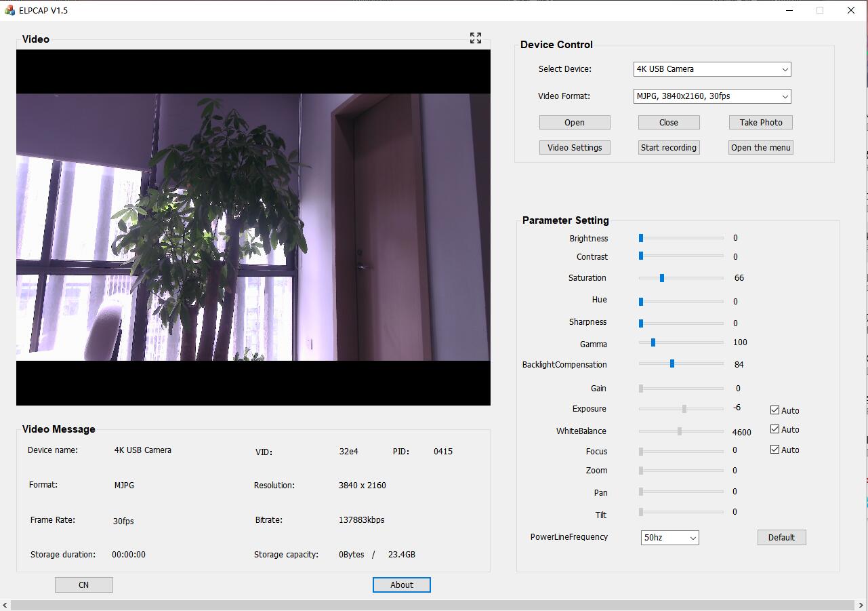The height and width of the screenshot is (611, 868).
Task: Uncheck the Focus Auto checkbox
Action: (x=774, y=450)
